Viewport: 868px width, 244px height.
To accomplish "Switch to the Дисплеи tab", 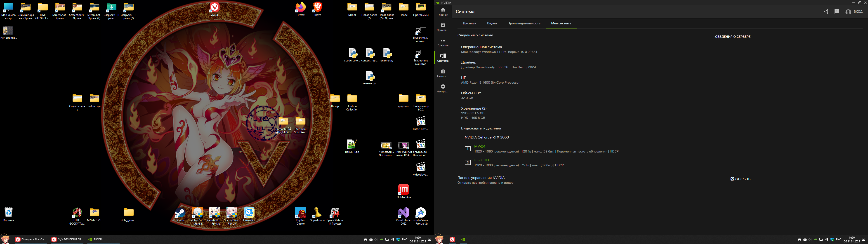I will 469,23.
